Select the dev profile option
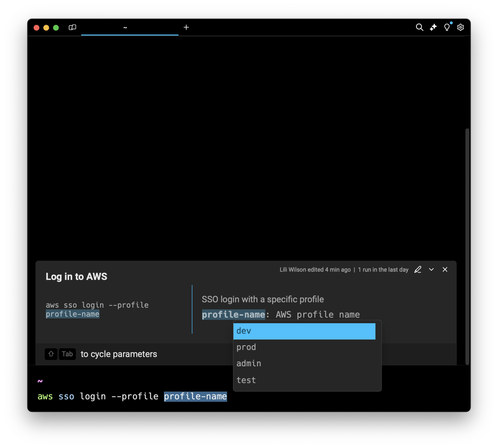This screenshot has height=448, width=498. (x=304, y=331)
